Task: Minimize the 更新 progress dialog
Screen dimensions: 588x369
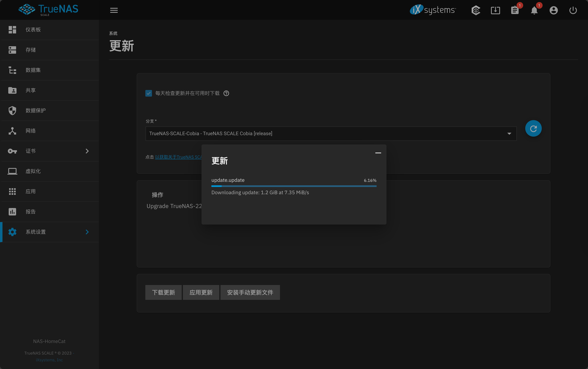Action: (378, 153)
